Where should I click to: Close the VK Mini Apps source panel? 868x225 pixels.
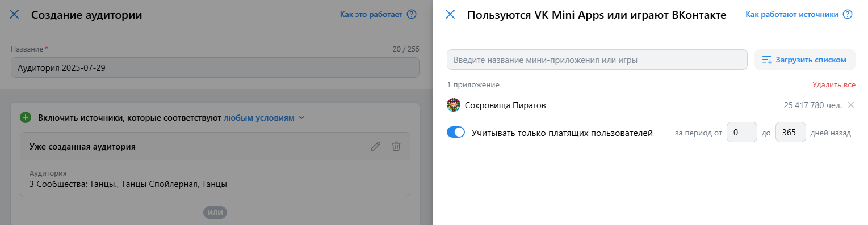coord(450,15)
